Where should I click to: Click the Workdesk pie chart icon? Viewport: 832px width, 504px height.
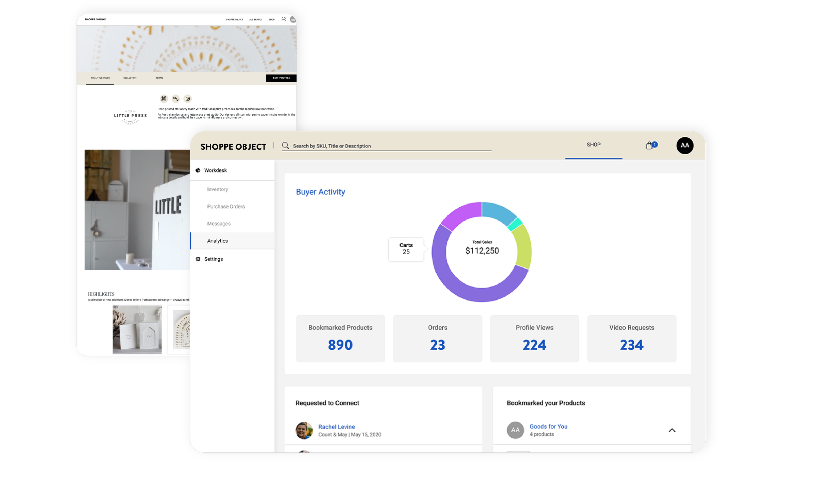(198, 170)
